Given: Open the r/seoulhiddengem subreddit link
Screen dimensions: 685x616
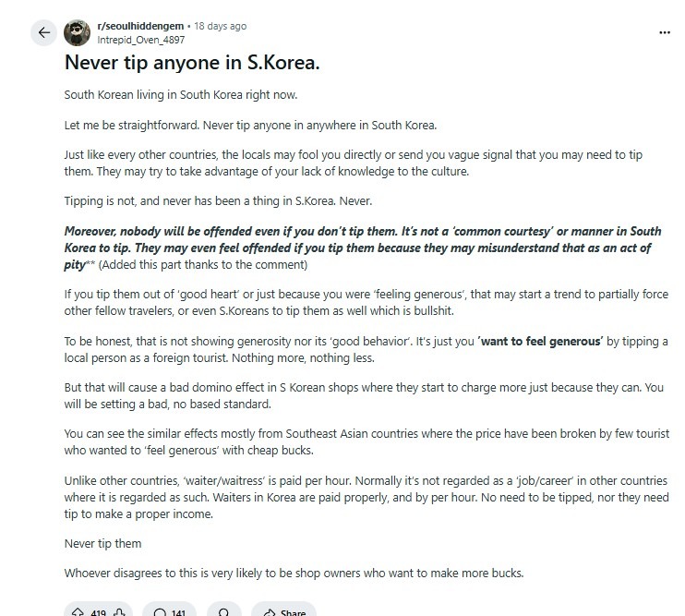Looking at the screenshot, I should coord(138,27).
